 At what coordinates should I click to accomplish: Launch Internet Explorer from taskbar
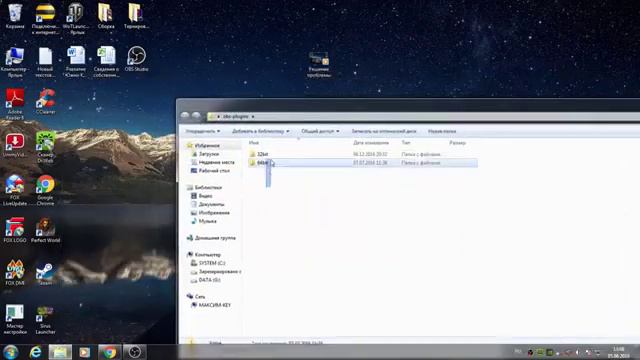click(x=36, y=352)
